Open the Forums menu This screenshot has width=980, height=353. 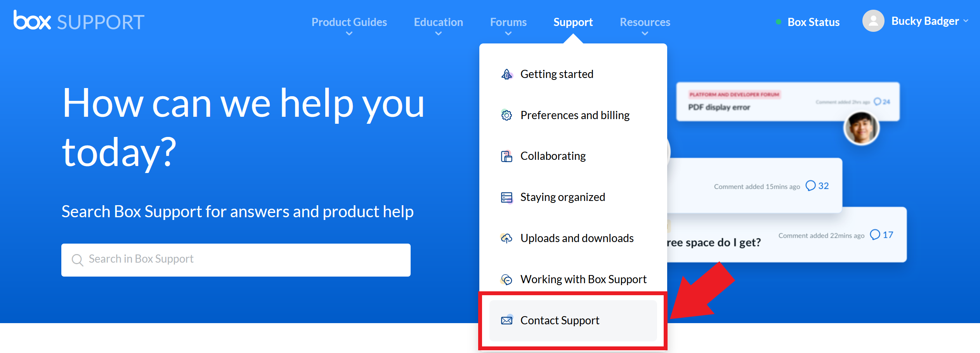(x=508, y=22)
